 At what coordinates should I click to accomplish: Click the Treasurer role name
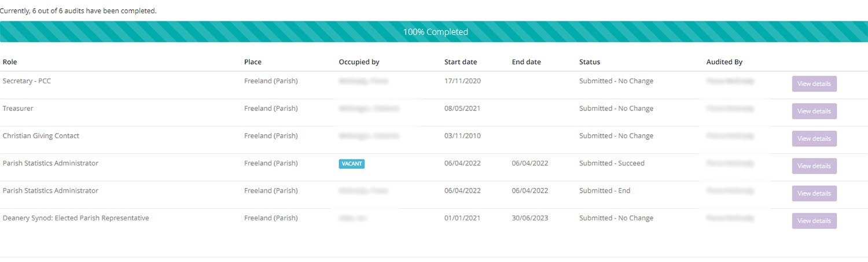click(18, 108)
